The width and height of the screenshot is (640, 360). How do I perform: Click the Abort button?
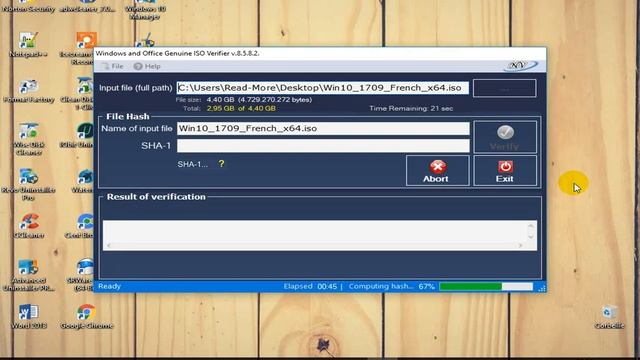coord(438,171)
